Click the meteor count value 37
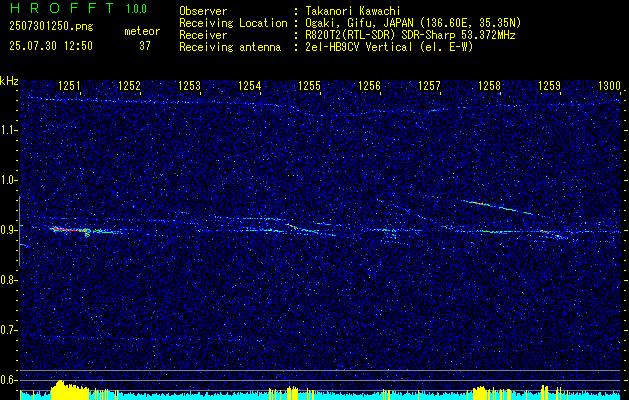The height and width of the screenshot is (400, 629). click(145, 46)
